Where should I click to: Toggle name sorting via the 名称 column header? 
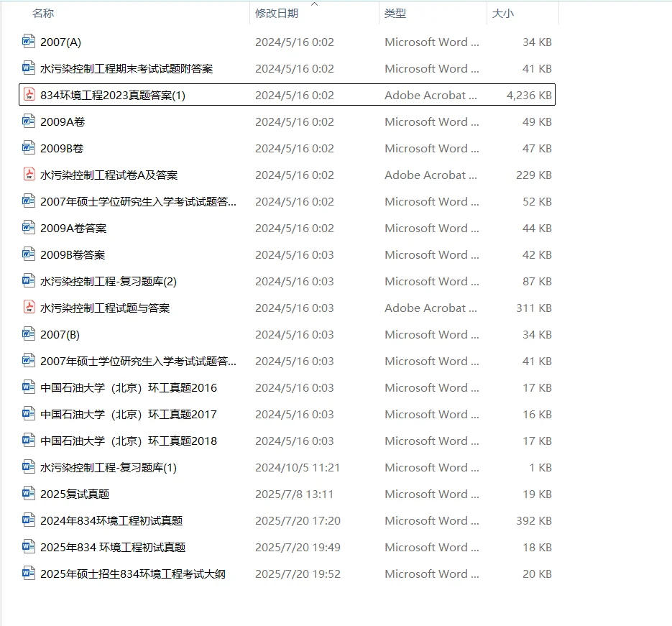click(40, 12)
